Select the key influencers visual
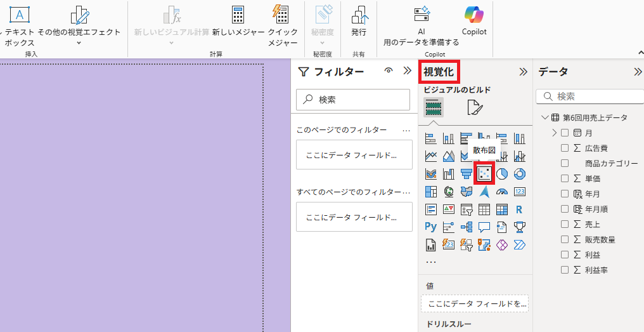This screenshot has height=332, width=644. pos(449,227)
